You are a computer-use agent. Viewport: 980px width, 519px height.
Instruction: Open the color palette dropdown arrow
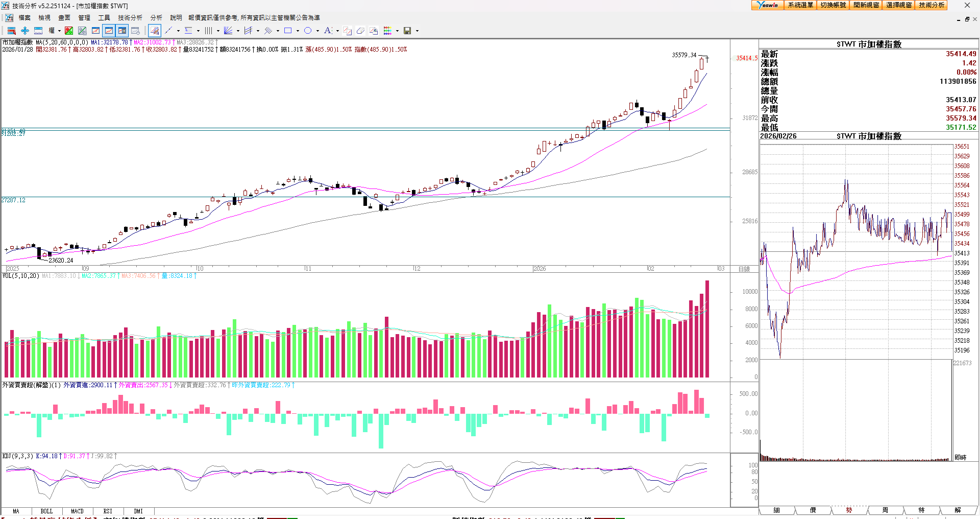(397, 31)
